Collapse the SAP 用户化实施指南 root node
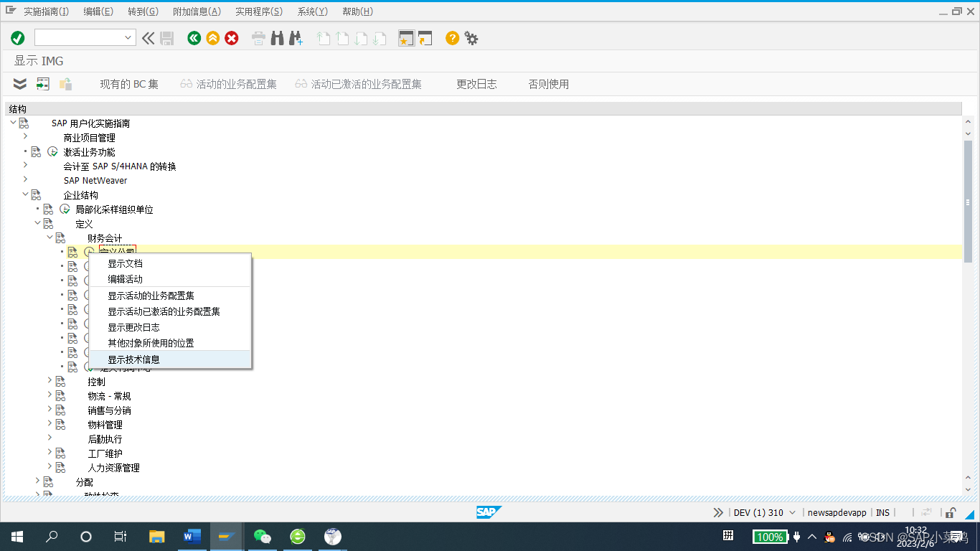 pos(13,123)
